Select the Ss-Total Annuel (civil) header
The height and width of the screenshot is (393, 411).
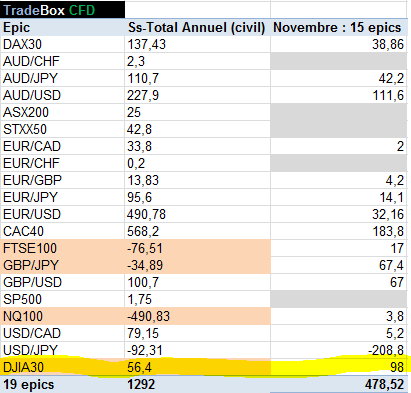tap(197, 27)
